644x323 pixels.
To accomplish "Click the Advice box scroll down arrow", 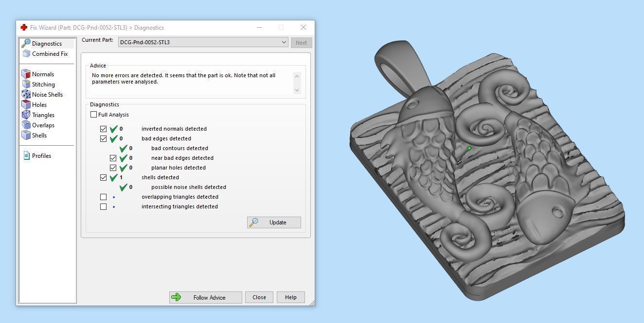I will point(298,90).
